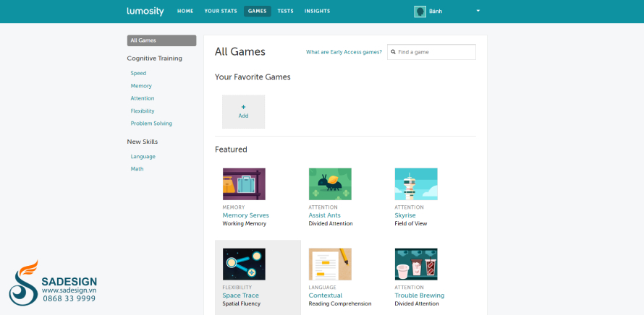
Task: Click the Lumosity logo
Action: 145,12
